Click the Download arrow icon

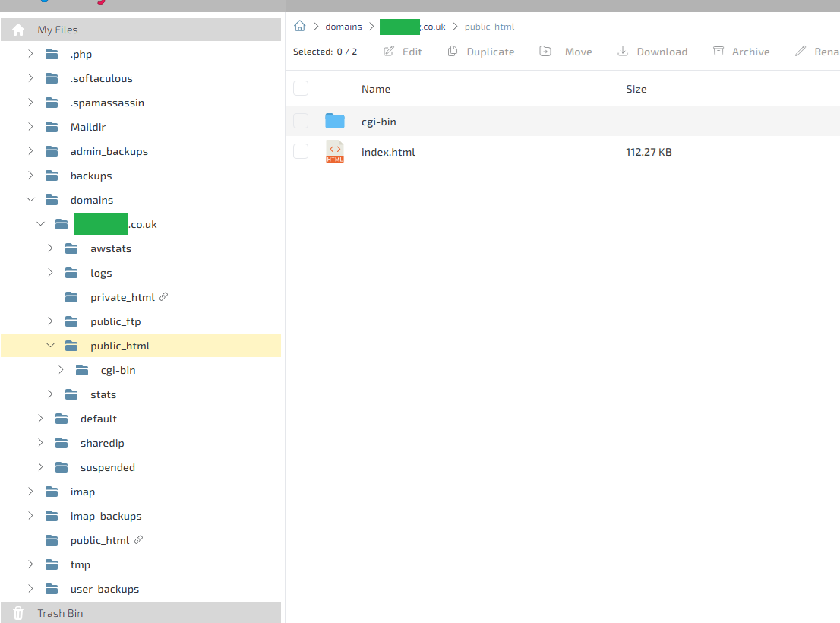coord(623,52)
